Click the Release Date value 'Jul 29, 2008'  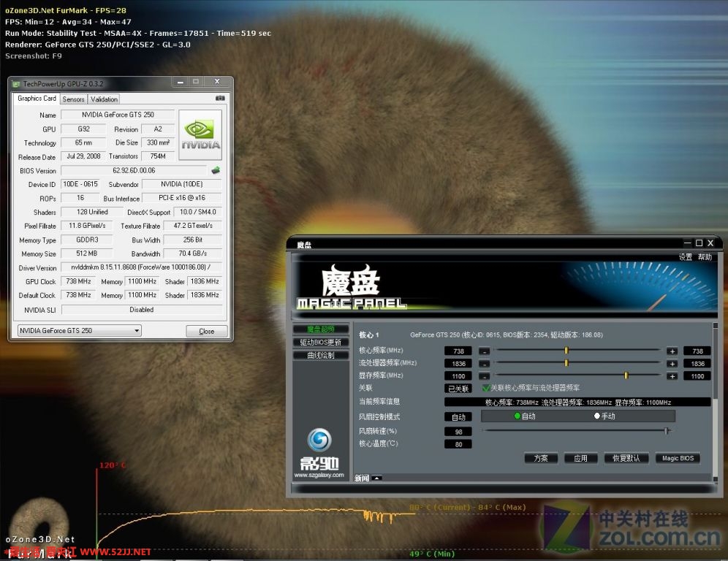point(83,156)
